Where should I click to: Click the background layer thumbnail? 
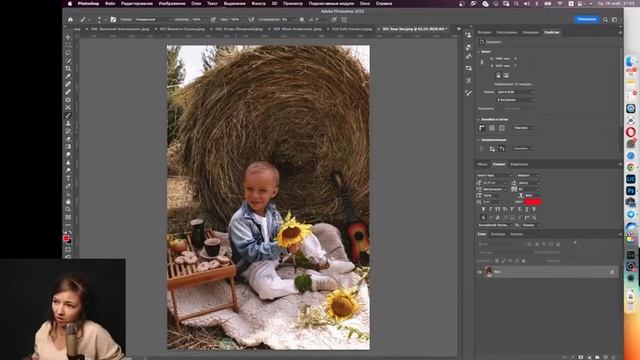click(488, 272)
